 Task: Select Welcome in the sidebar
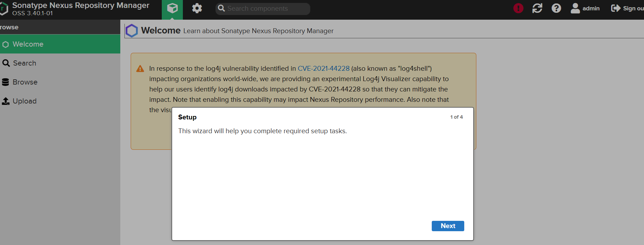(x=60, y=44)
